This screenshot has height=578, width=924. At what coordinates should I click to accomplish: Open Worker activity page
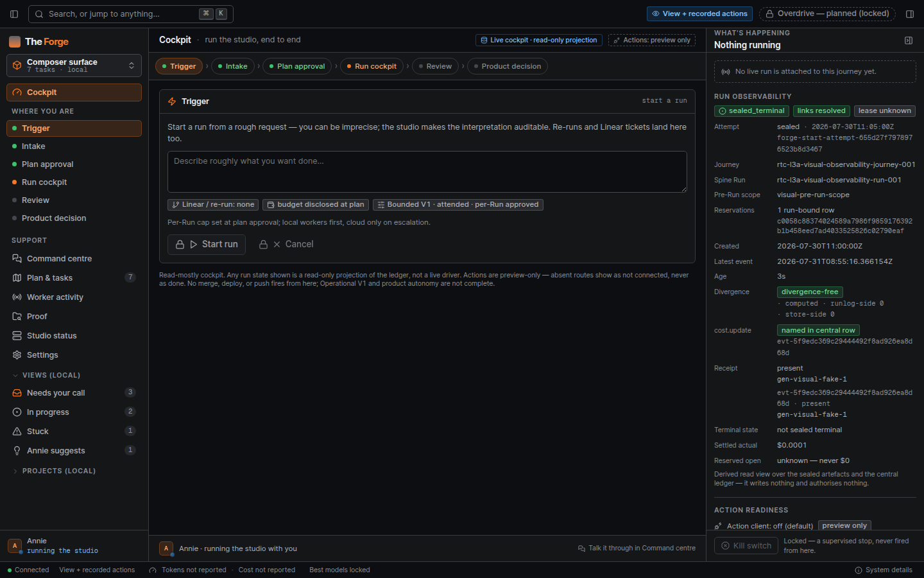point(74,297)
